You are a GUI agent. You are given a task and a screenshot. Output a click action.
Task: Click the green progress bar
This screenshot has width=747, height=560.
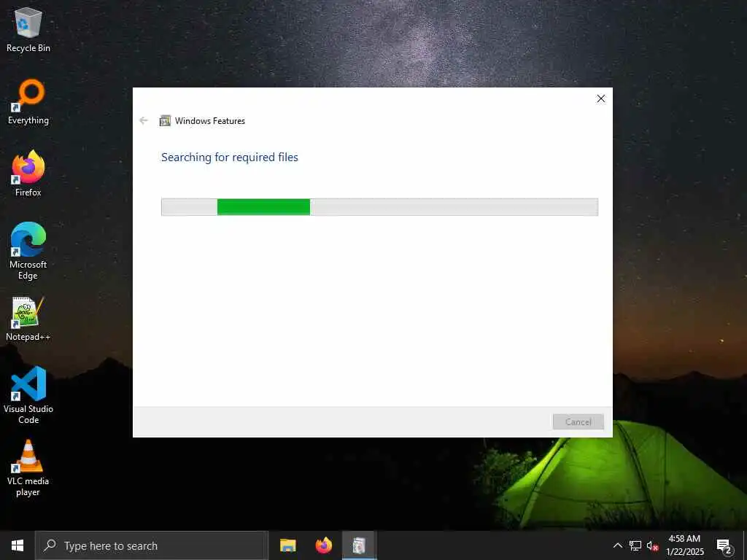(x=379, y=207)
